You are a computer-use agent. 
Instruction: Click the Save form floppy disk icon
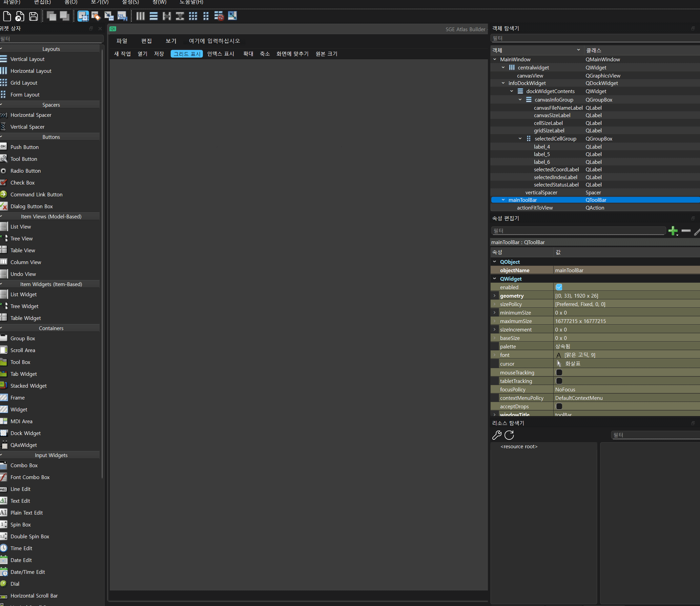(x=33, y=16)
